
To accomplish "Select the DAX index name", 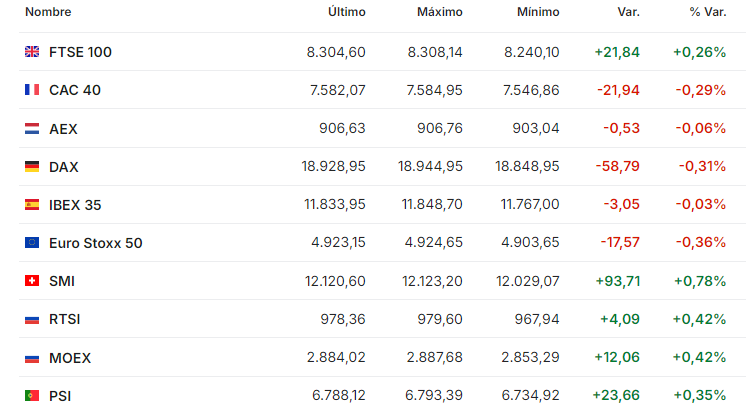I will click(x=64, y=167).
